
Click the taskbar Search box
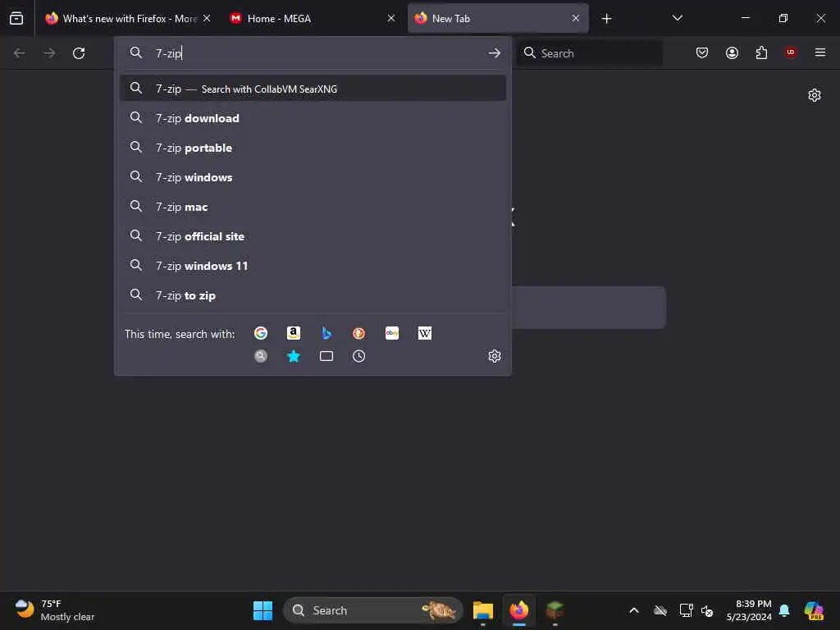pyautogui.click(x=373, y=610)
